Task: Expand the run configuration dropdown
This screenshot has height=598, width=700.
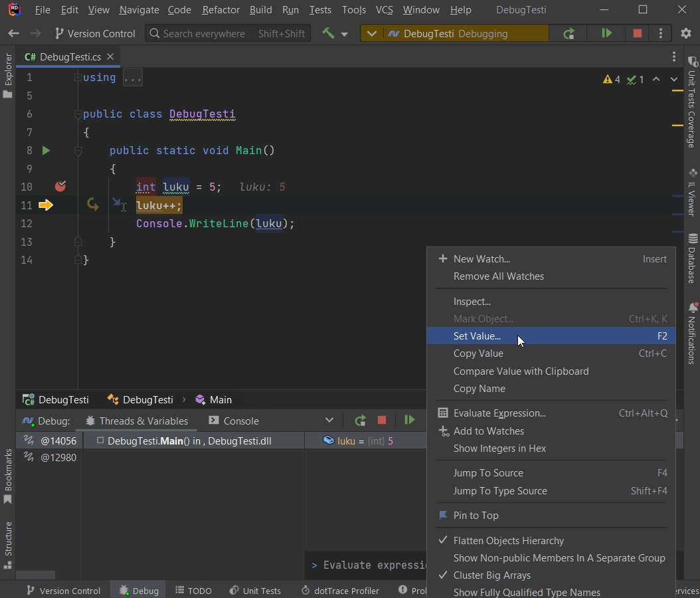Action: 372,33
